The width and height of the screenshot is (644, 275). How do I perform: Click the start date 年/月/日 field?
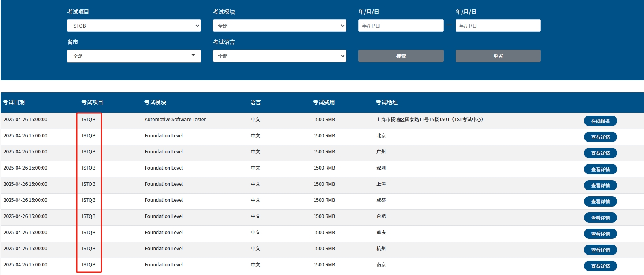[401, 26]
